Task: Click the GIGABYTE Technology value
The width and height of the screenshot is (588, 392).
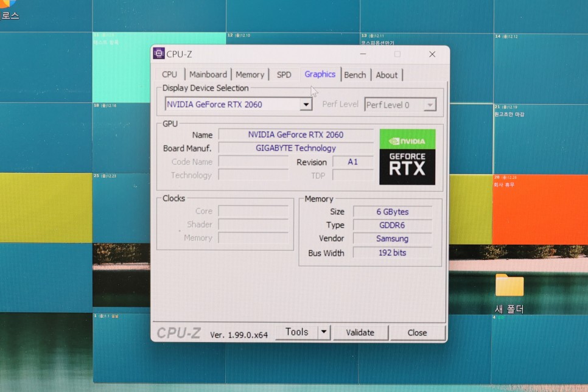Action: point(296,148)
